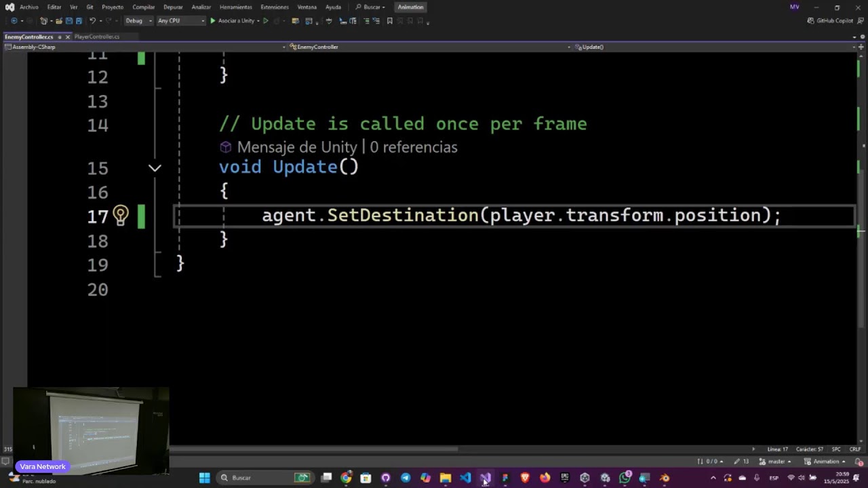Screen dimensions: 868x488
Task: Close the EnemyController.cs tab
Action: (x=67, y=37)
